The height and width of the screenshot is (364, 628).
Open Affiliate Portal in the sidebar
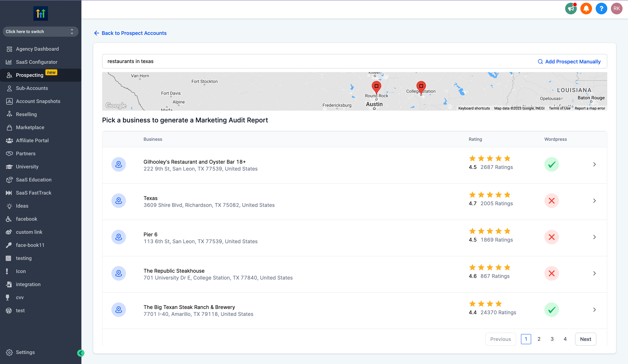click(x=41, y=141)
